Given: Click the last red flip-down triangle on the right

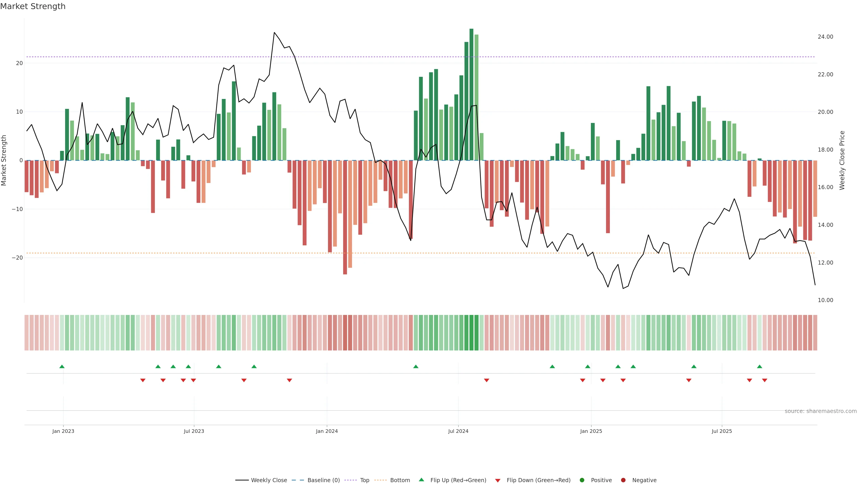Looking at the screenshot, I should pyautogui.click(x=764, y=380).
